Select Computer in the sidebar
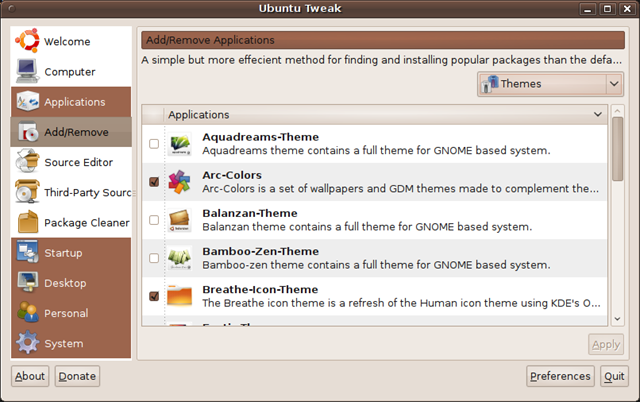 point(71,71)
